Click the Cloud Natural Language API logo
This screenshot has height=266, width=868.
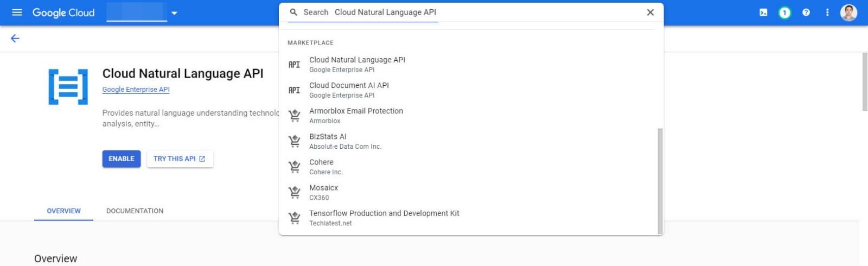[x=68, y=87]
